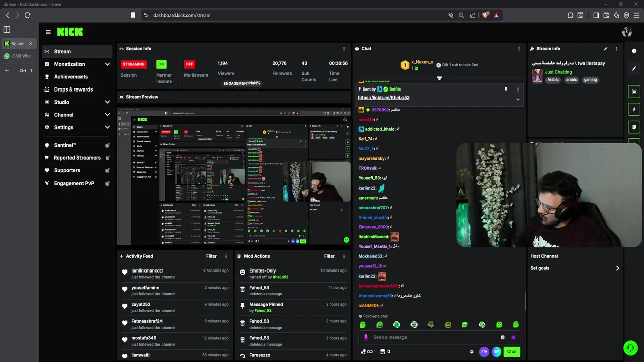Select Stream in the sidebar
Screen dimensions: 644x362
76,51
